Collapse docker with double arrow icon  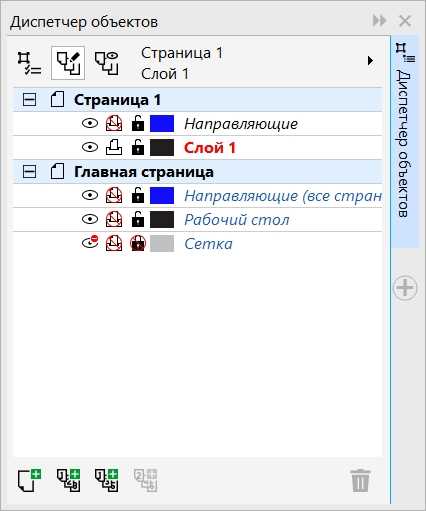pos(379,21)
